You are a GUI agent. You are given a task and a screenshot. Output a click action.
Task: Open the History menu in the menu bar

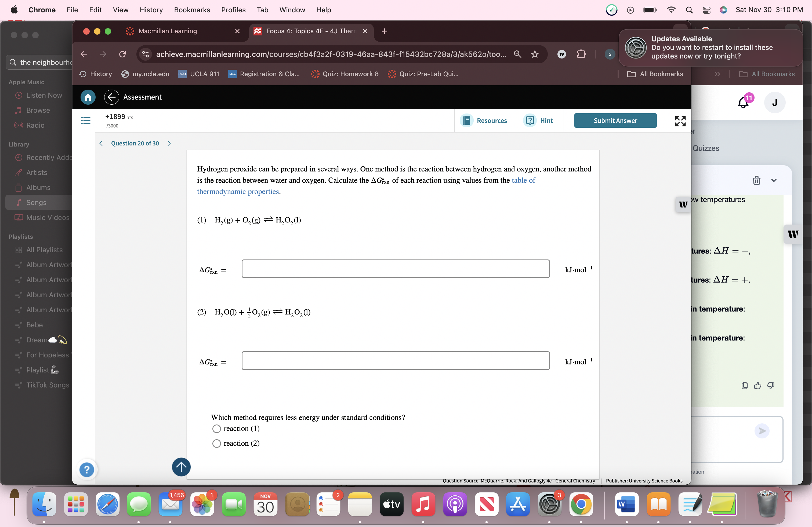tap(151, 10)
